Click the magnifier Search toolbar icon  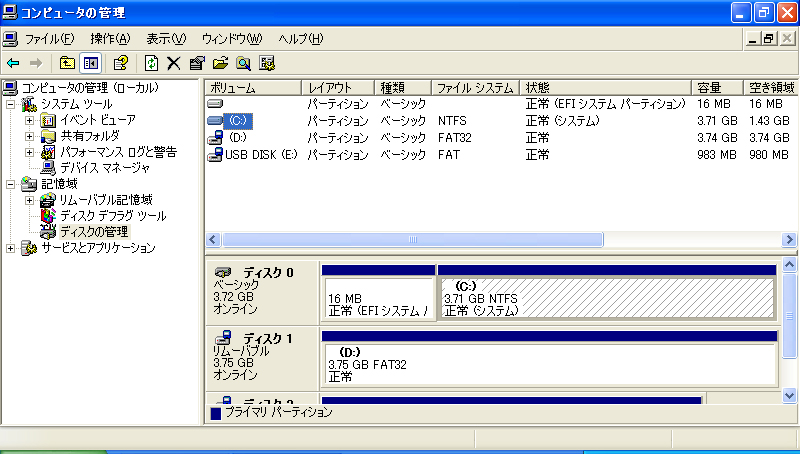243,63
